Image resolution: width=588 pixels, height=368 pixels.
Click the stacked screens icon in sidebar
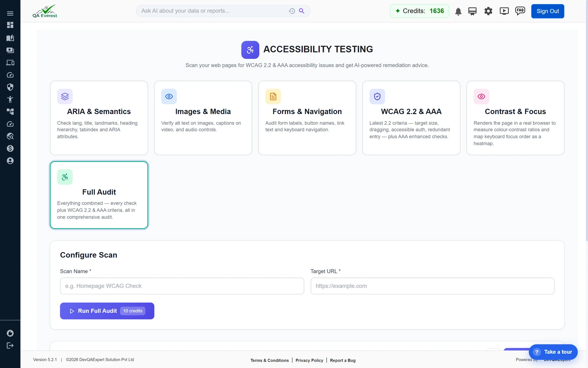10,50
